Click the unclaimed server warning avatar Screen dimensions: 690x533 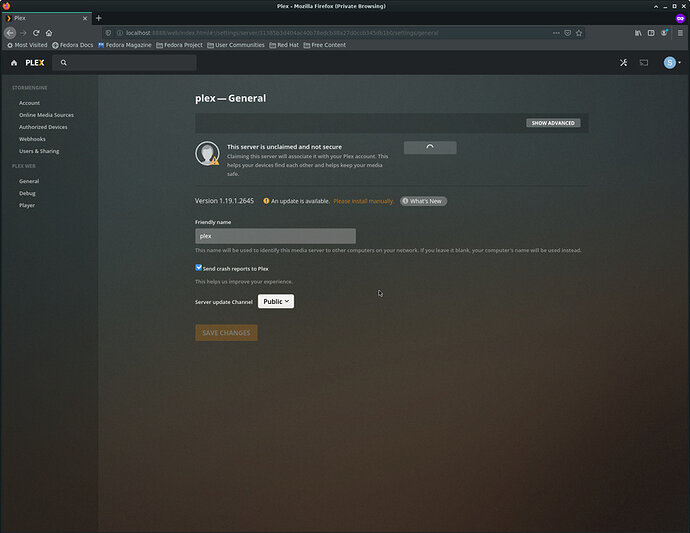pyautogui.click(x=207, y=154)
